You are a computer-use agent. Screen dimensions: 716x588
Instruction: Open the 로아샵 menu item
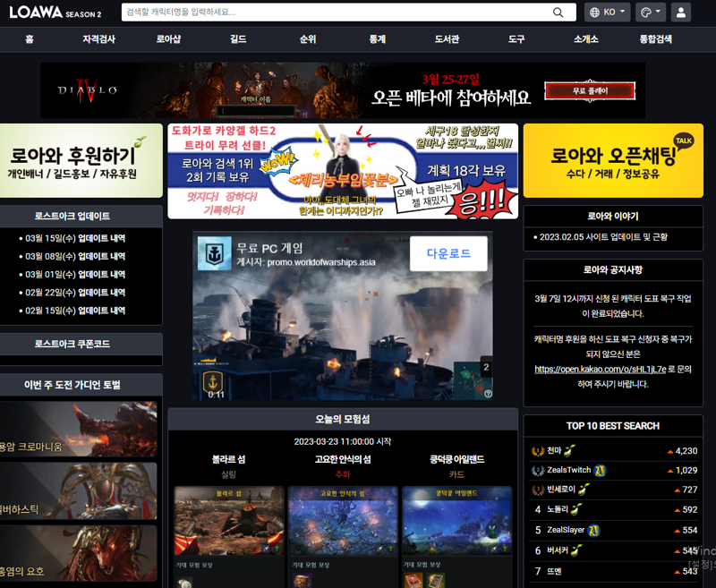coord(168,39)
